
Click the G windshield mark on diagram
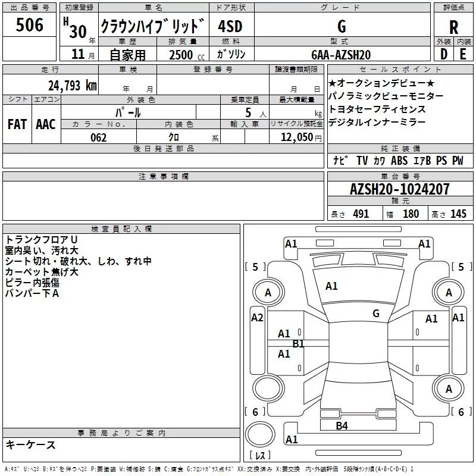click(x=375, y=314)
